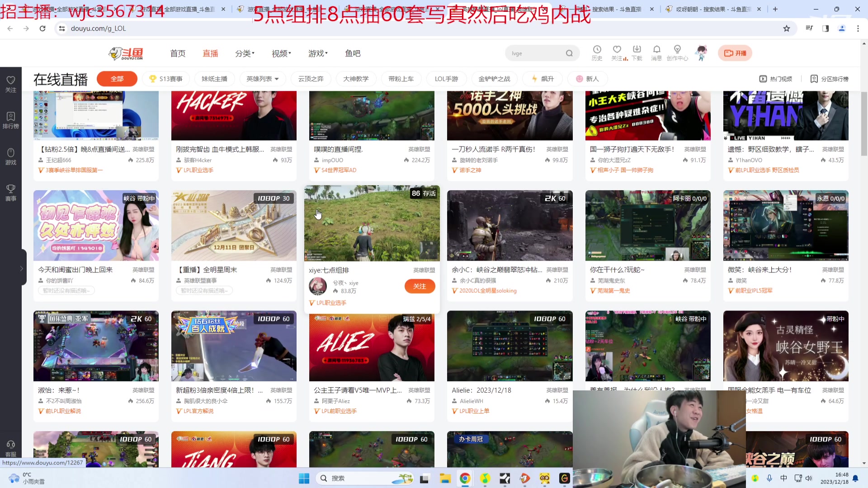Select the 新人 filter

tap(587, 79)
